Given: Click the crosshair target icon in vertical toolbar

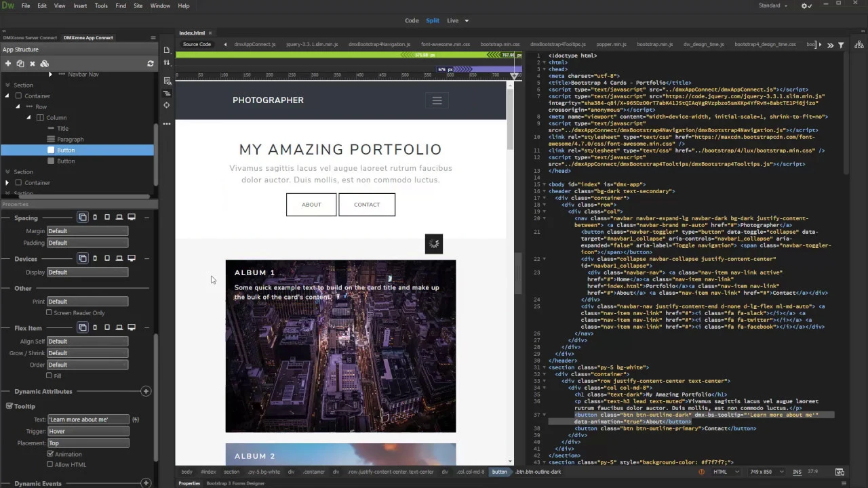Looking at the screenshot, I should pyautogui.click(x=167, y=105).
